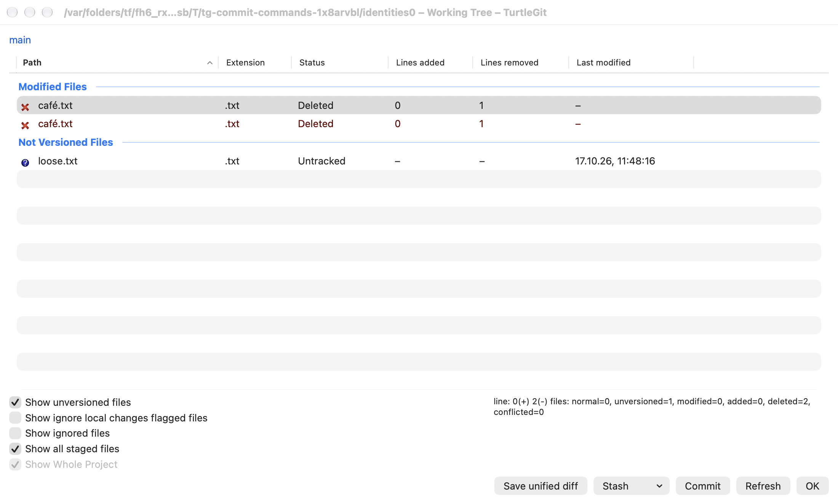Click the deleted icon on the selected café.txt row

[x=25, y=107]
